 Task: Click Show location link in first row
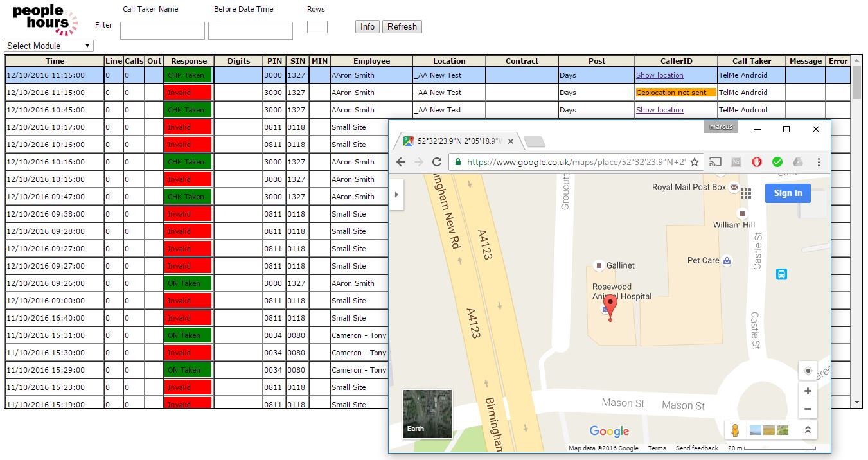point(659,75)
